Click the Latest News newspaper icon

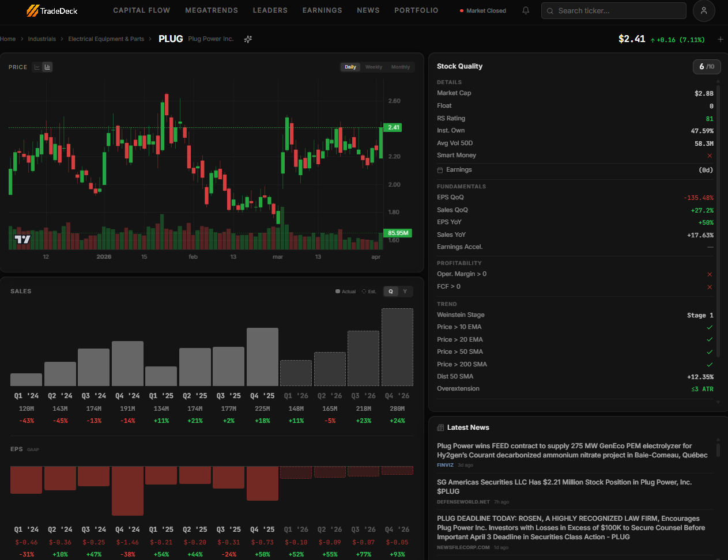[440, 427]
